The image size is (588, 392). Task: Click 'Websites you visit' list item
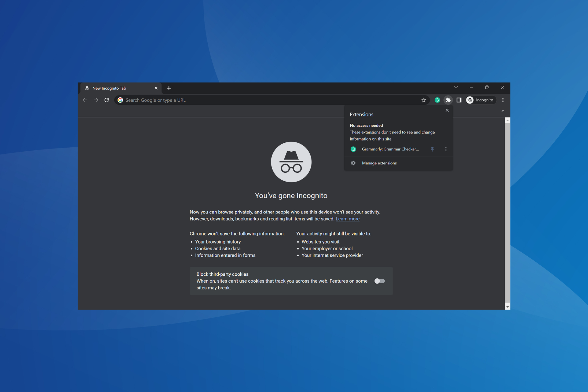[x=320, y=242]
